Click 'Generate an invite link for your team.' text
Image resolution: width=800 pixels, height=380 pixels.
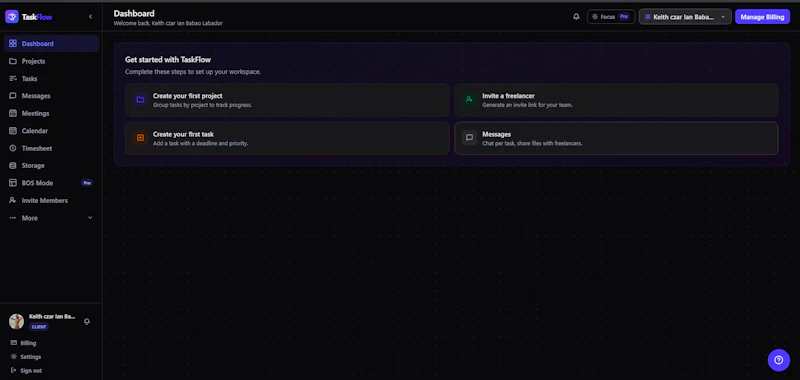point(528,105)
